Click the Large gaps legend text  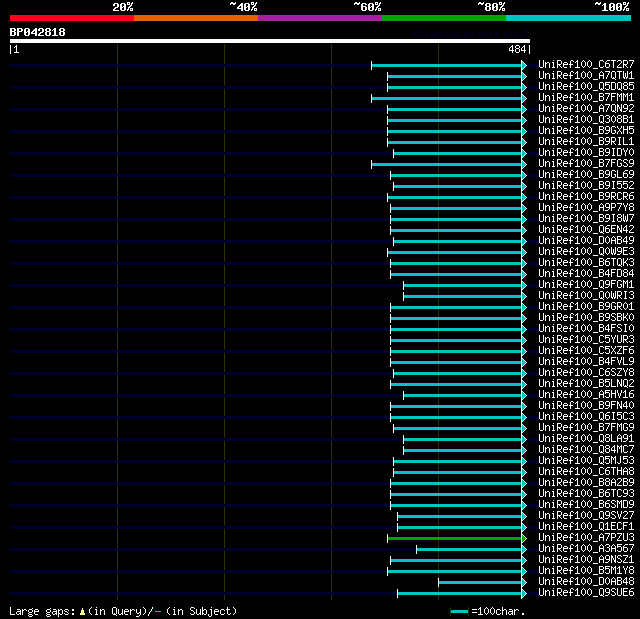123,611
